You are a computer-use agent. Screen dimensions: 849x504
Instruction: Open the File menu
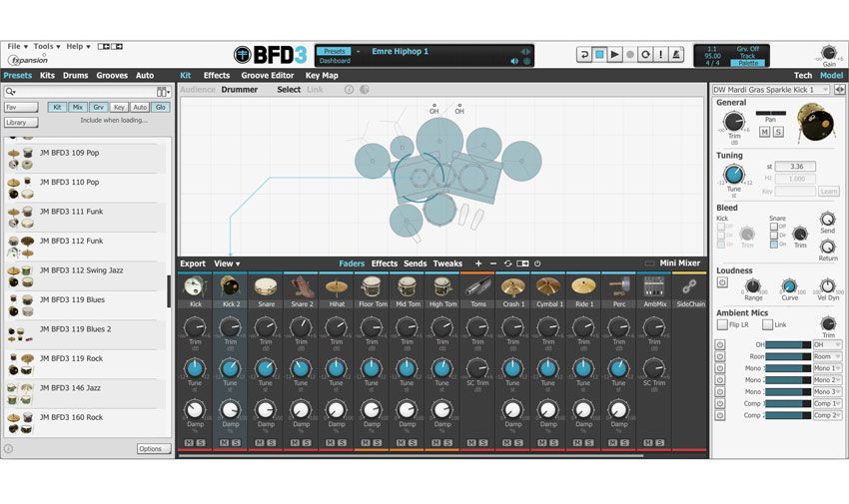click(x=17, y=47)
